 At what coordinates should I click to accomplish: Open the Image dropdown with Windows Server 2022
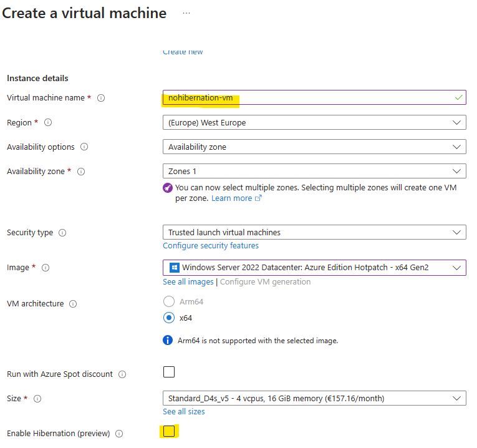point(314,268)
